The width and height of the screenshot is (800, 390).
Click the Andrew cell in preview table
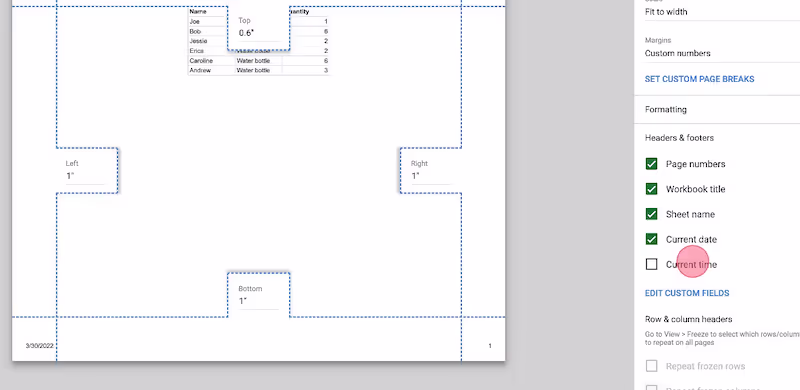pyautogui.click(x=199, y=70)
